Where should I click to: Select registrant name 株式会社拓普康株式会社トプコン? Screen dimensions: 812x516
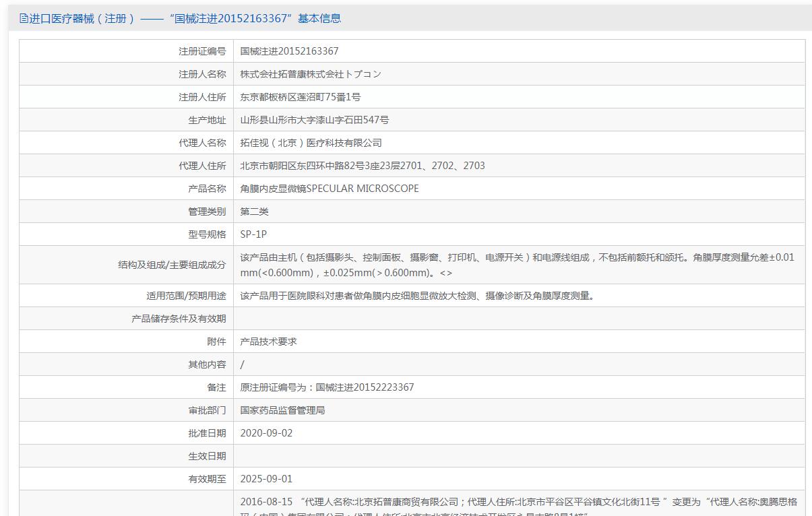311,74
